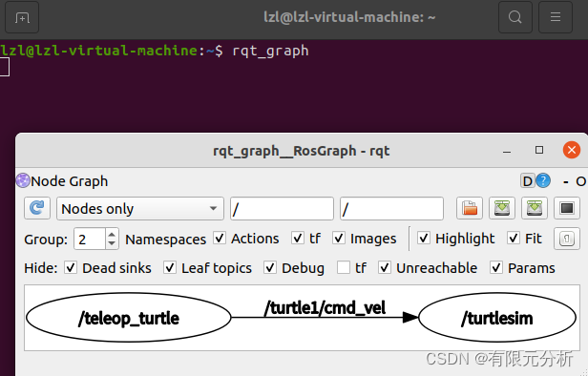Refresh the ROS graph
588x376 pixels.
pos(37,208)
